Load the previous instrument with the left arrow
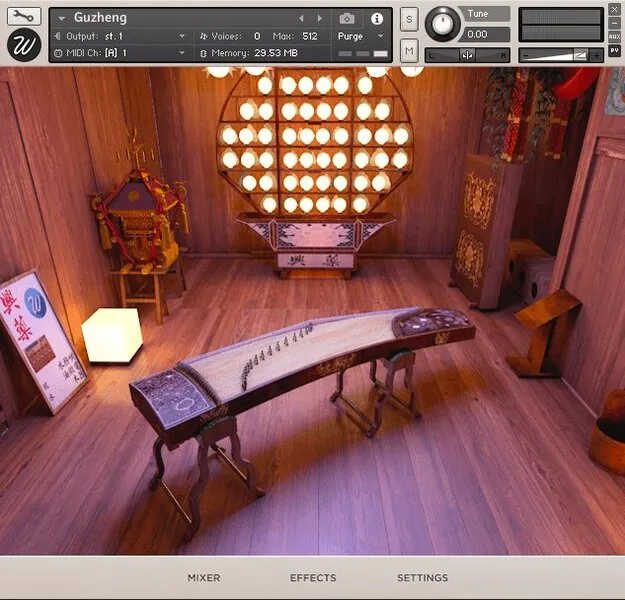This screenshot has width=625, height=600. pos(301,18)
